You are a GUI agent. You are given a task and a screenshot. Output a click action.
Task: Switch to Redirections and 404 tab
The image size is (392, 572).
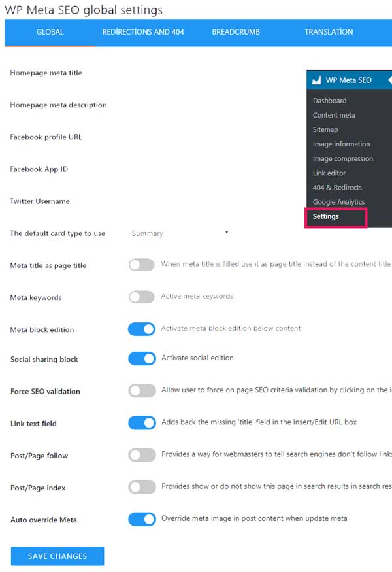[143, 32]
